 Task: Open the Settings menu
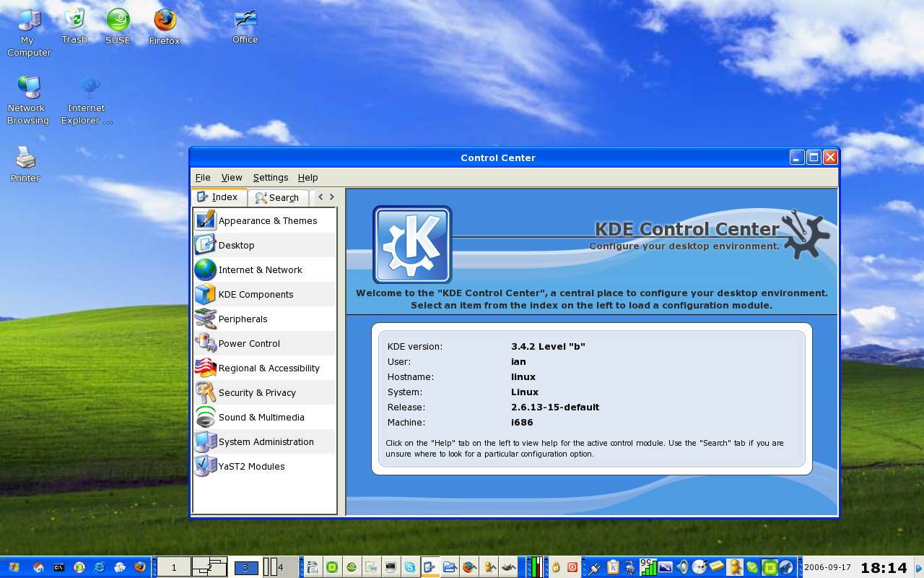click(271, 177)
